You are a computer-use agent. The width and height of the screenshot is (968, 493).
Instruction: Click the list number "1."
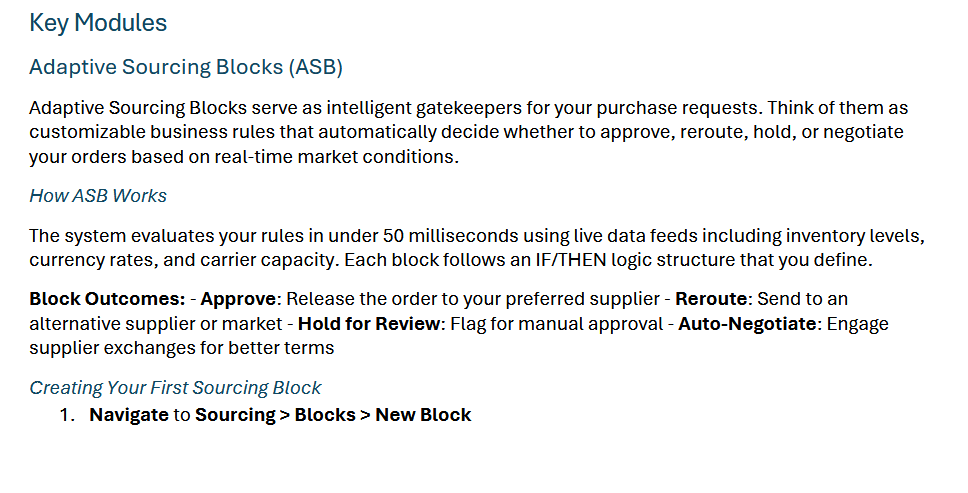[x=66, y=414]
